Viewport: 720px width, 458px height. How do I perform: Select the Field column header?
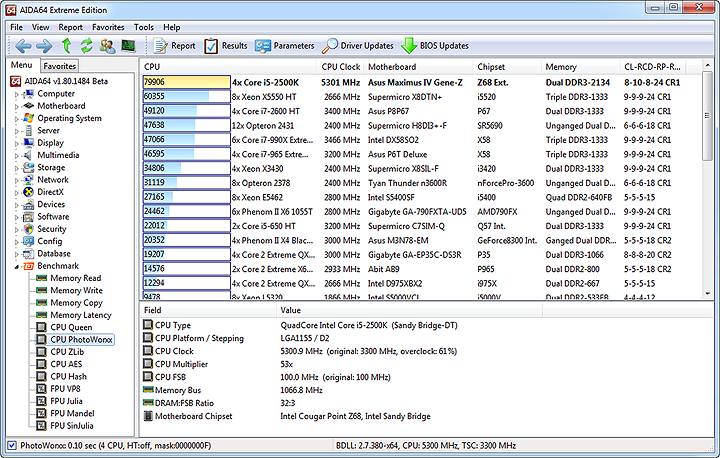(208, 310)
